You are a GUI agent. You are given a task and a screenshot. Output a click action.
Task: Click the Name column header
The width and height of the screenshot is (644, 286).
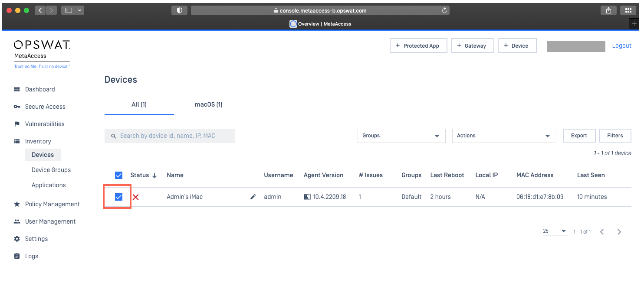point(175,175)
